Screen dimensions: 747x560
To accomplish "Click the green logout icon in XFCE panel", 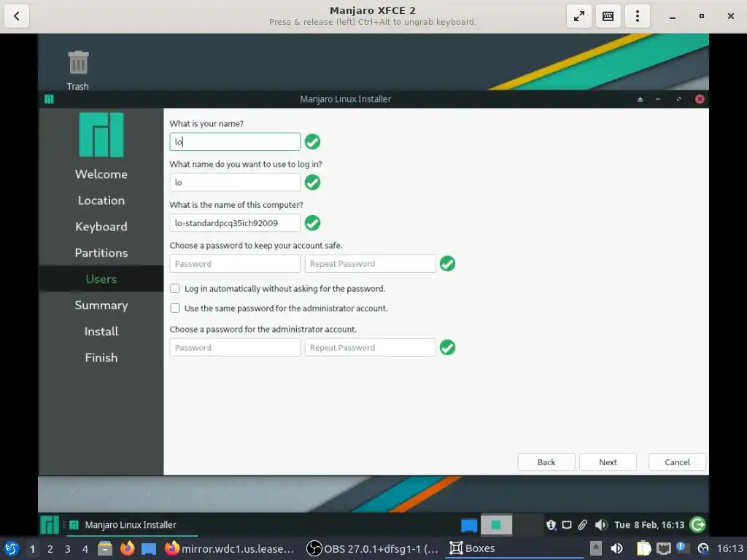I will coord(698,525).
